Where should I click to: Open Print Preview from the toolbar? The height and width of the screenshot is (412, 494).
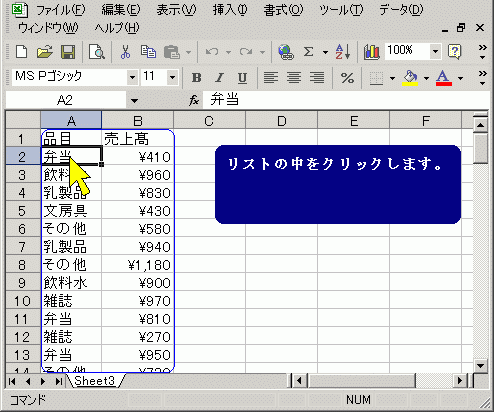(97, 52)
